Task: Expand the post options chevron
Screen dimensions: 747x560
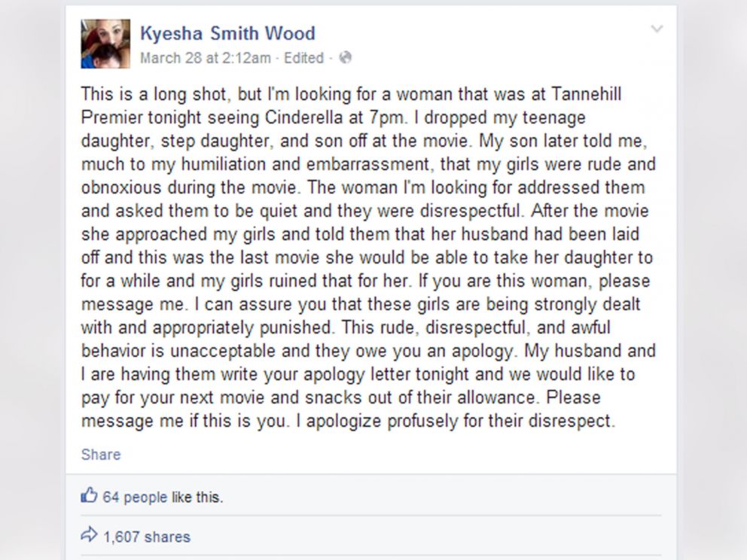Action: pos(657,29)
